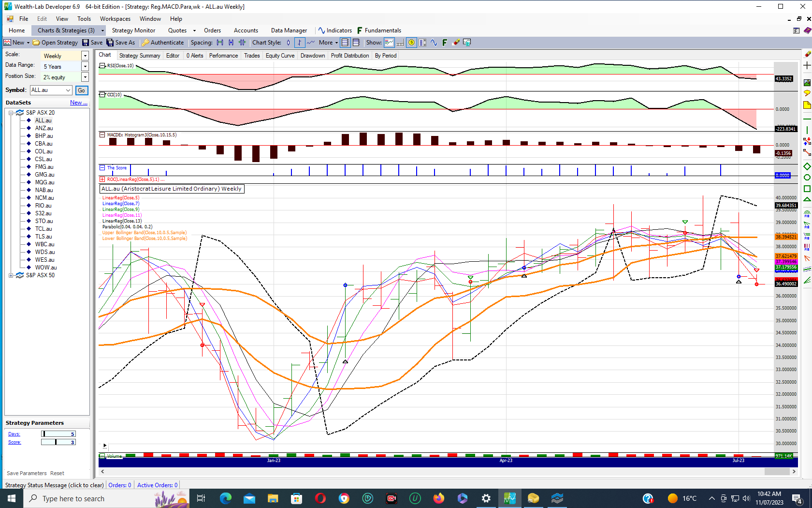Select the speech bubble text tool
The image size is (812, 508).
[x=807, y=93]
